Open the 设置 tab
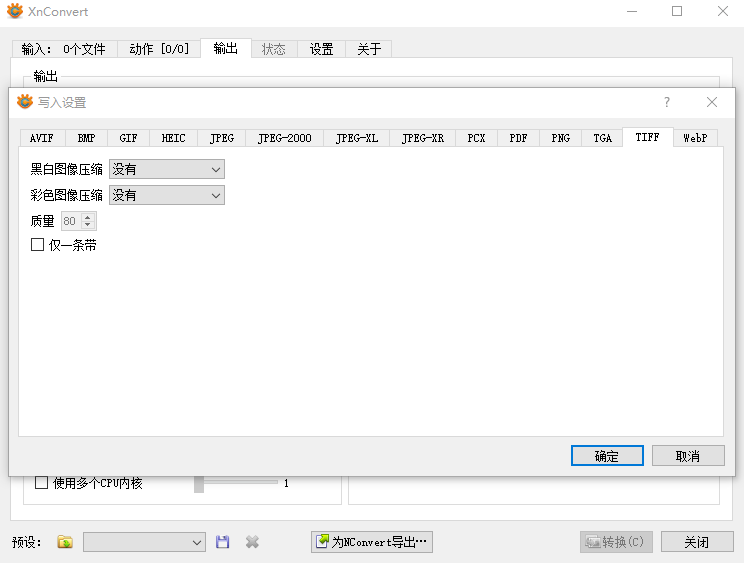Viewport: 744px width, 563px height. [x=321, y=49]
